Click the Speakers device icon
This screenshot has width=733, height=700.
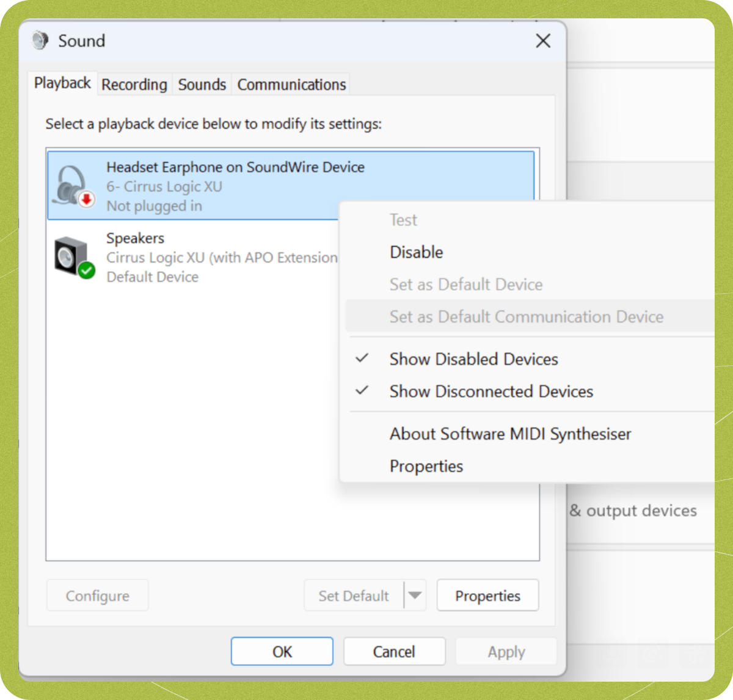tap(73, 257)
